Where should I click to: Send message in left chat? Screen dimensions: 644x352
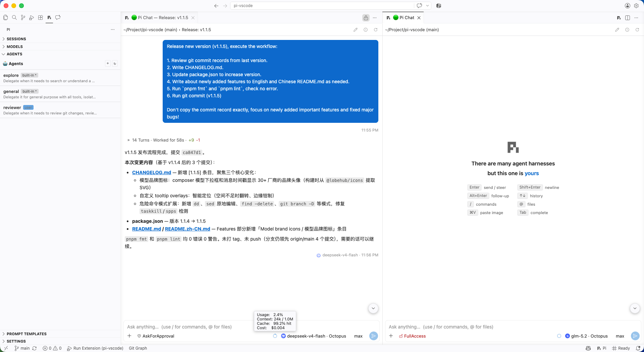tap(373, 336)
